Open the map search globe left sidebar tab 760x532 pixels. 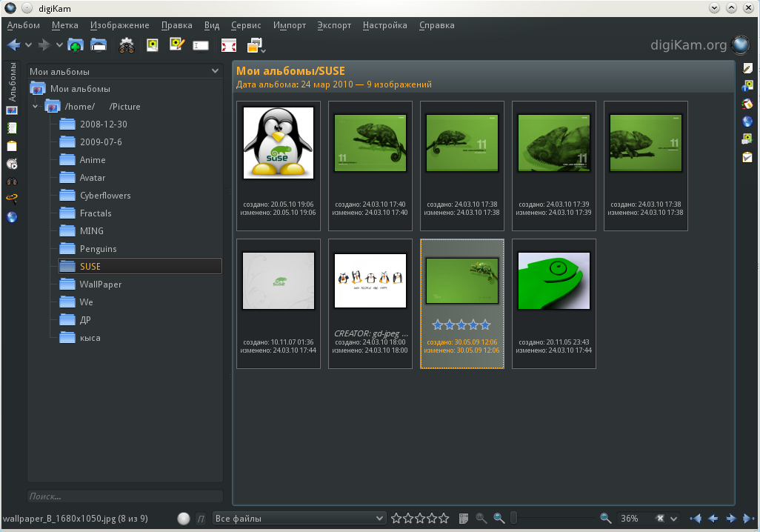pyautogui.click(x=12, y=217)
